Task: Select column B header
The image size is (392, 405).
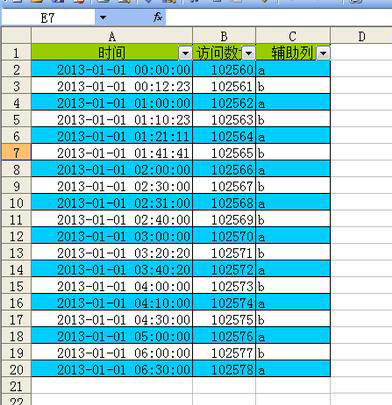Action: 224,36
